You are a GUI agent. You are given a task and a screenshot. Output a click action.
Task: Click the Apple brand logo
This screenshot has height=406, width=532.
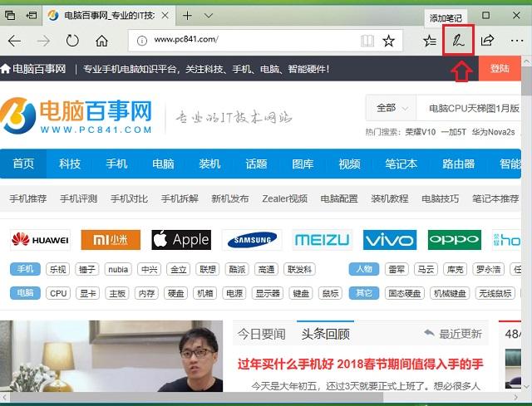tap(181, 240)
